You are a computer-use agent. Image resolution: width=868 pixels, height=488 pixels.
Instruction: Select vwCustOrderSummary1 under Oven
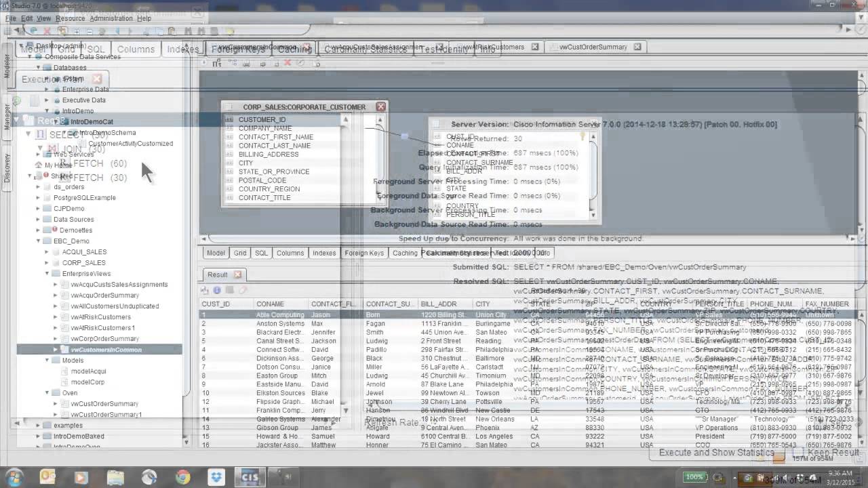pyautogui.click(x=106, y=415)
